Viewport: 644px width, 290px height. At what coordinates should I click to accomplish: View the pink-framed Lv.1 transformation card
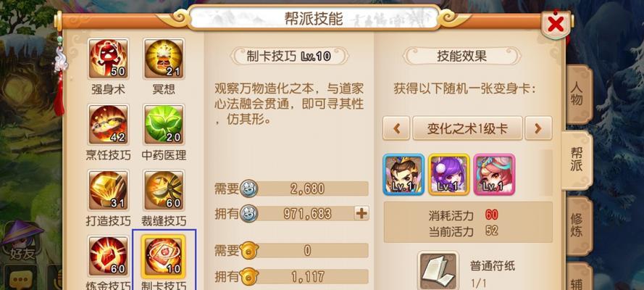click(x=494, y=175)
